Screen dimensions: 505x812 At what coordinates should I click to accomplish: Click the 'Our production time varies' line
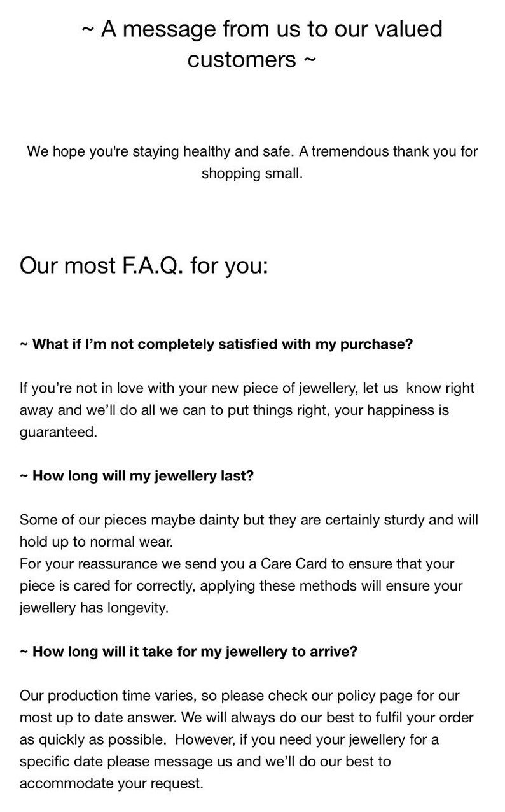pyautogui.click(x=240, y=696)
